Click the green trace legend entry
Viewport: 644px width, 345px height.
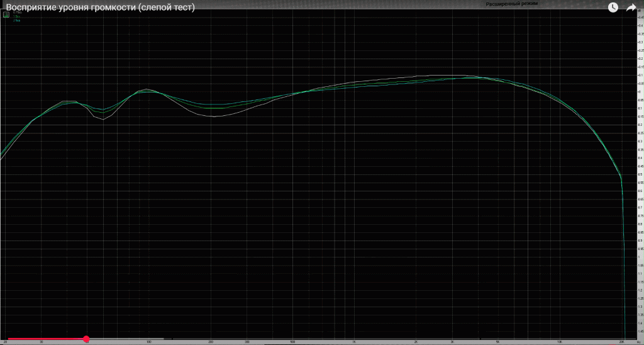[16, 16]
